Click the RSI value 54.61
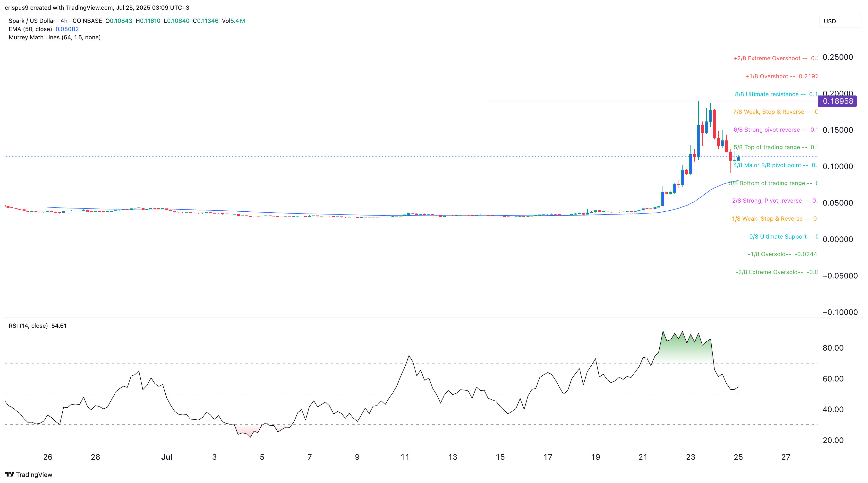Image resolution: width=868 pixels, height=483 pixels. pos(59,326)
